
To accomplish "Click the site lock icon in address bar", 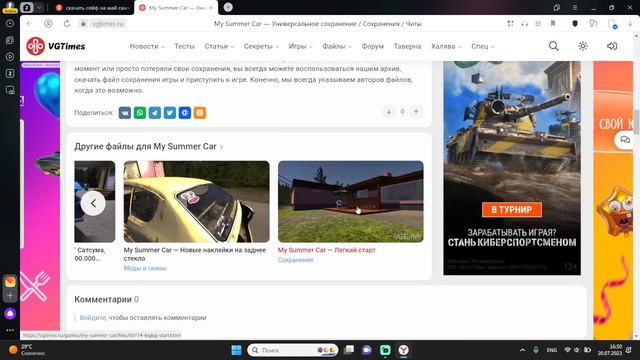I will click(83, 24).
